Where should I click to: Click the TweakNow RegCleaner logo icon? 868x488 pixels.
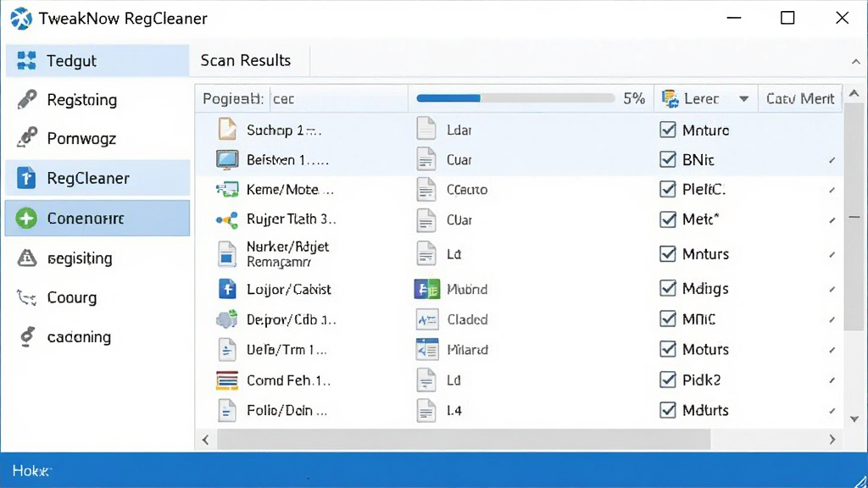coord(21,19)
